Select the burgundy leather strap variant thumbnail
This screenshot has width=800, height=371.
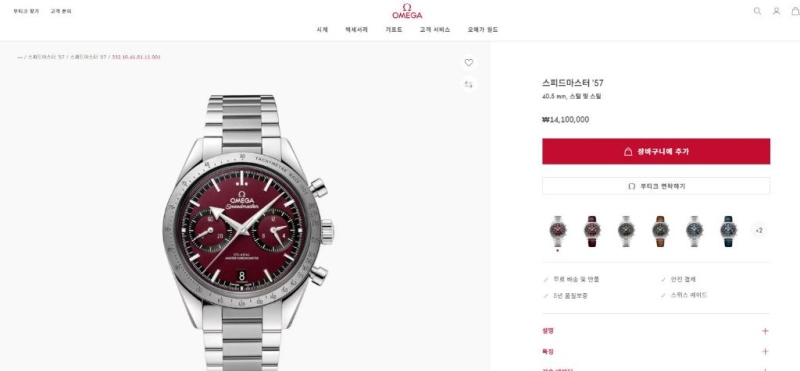(592, 231)
